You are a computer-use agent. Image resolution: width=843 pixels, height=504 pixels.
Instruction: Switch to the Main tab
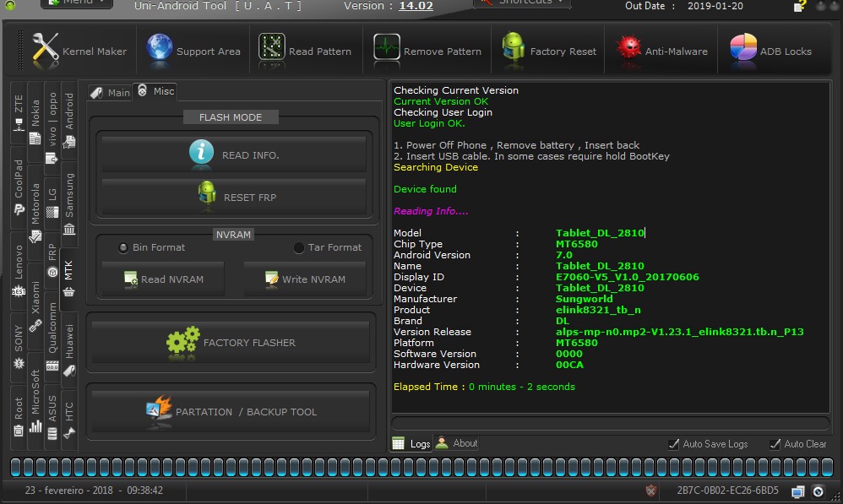tap(110, 93)
